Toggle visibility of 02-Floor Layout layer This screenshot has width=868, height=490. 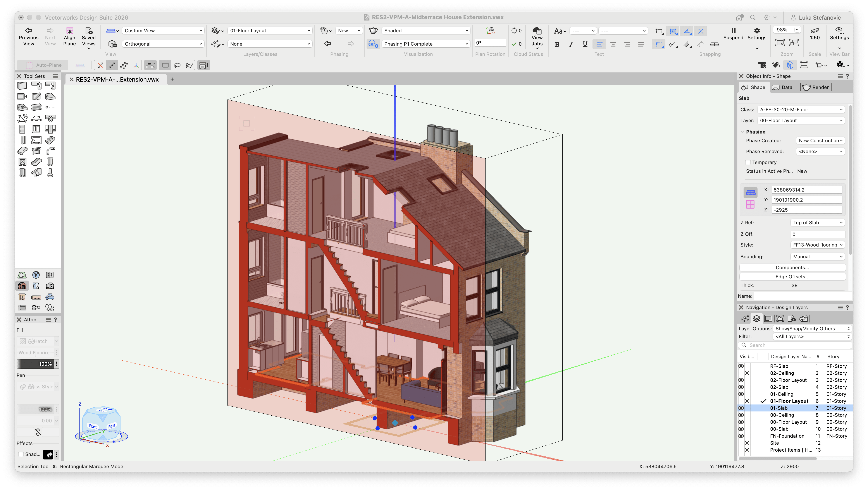point(741,380)
